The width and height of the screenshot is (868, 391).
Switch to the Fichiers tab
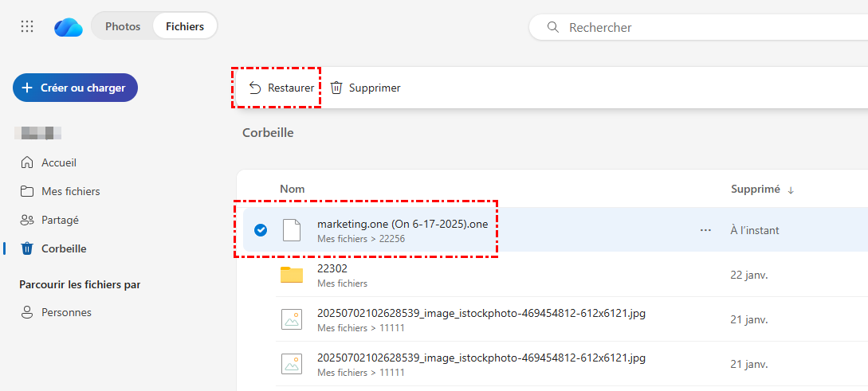pyautogui.click(x=185, y=26)
